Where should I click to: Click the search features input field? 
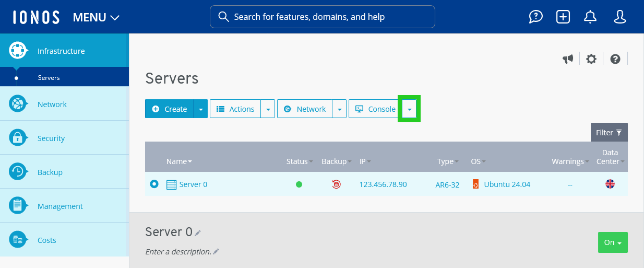[322, 17]
